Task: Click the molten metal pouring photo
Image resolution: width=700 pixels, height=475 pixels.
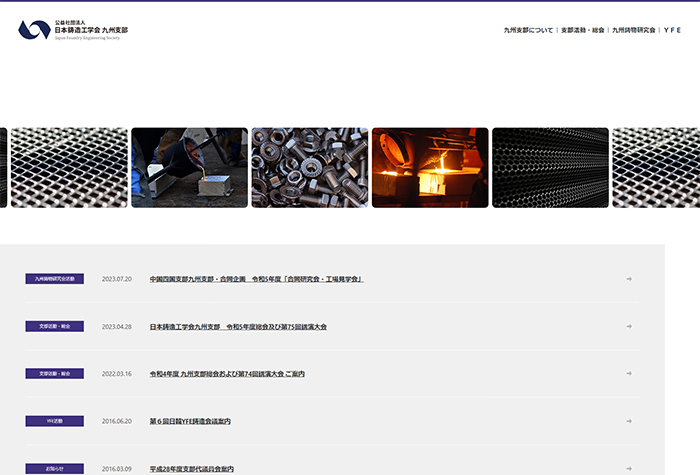Action: pyautogui.click(x=189, y=167)
